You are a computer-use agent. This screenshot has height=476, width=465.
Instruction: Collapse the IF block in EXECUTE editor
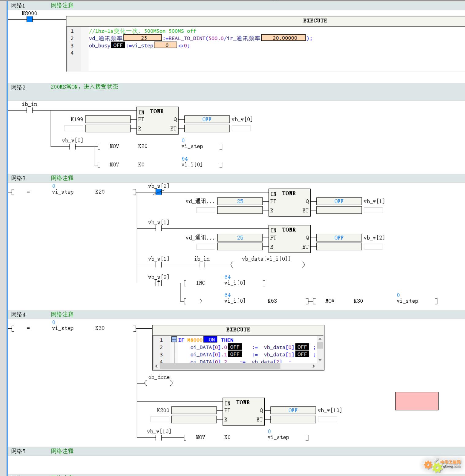click(174, 339)
